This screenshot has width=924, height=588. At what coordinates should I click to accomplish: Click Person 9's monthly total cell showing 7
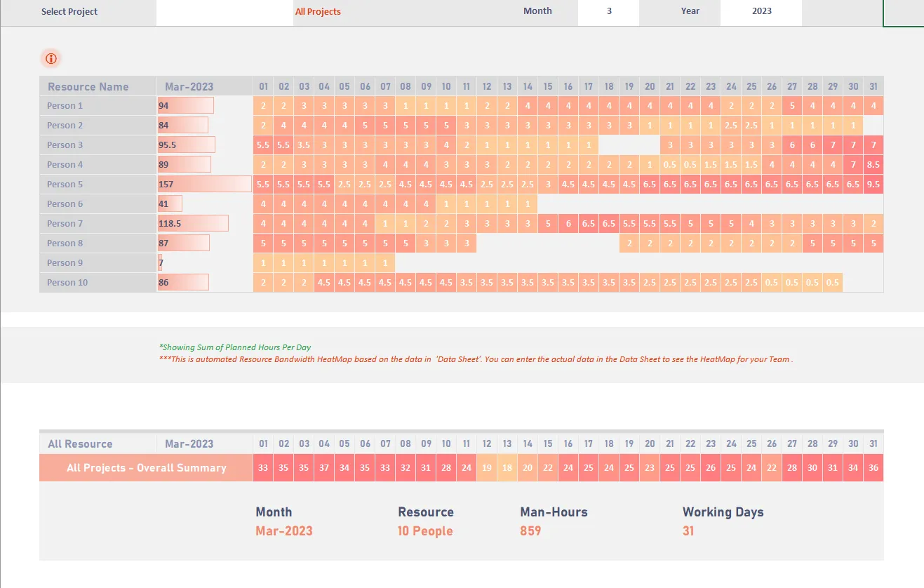tap(205, 263)
